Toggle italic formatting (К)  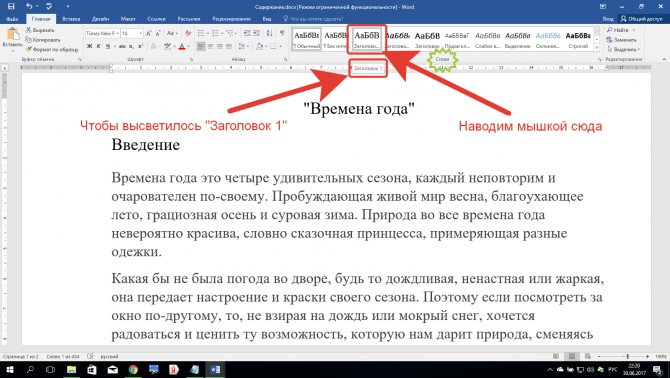[98, 47]
